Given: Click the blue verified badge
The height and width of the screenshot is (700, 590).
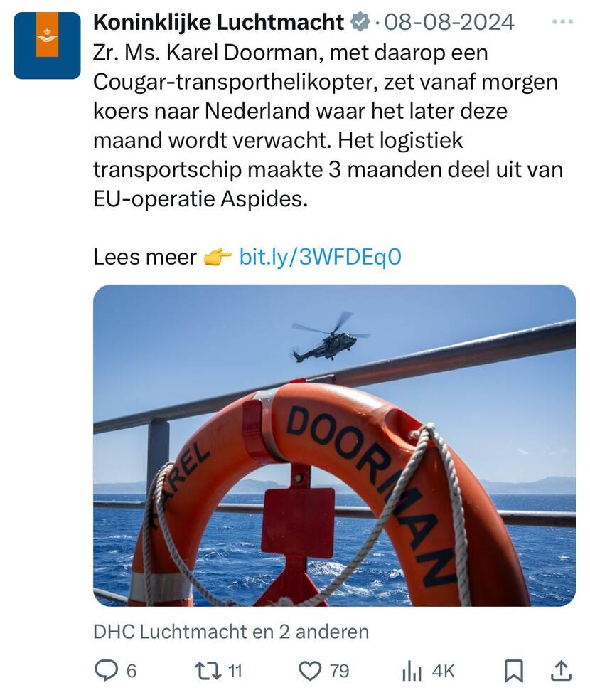Looking at the screenshot, I should coord(360,22).
